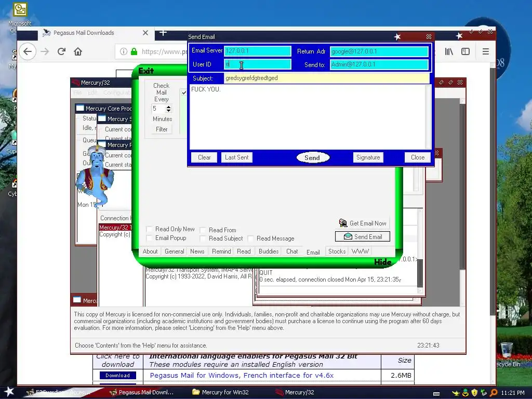Switch to the Buddies tab
This screenshot has width=532, height=399.
pos(269,251)
